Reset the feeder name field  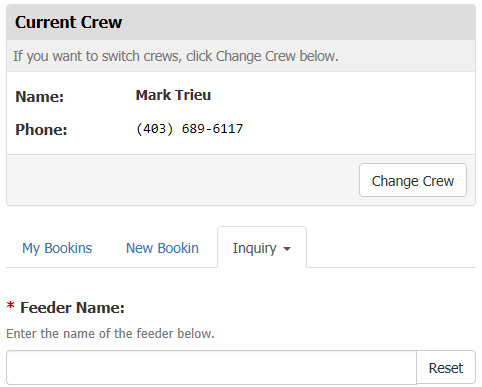click(x=446, y=367)
